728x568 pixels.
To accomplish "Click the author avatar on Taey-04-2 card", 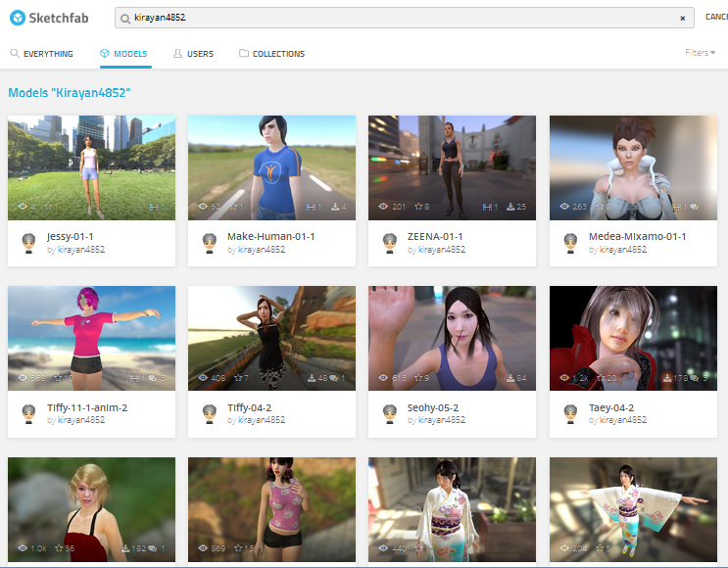I will [570, 414].
